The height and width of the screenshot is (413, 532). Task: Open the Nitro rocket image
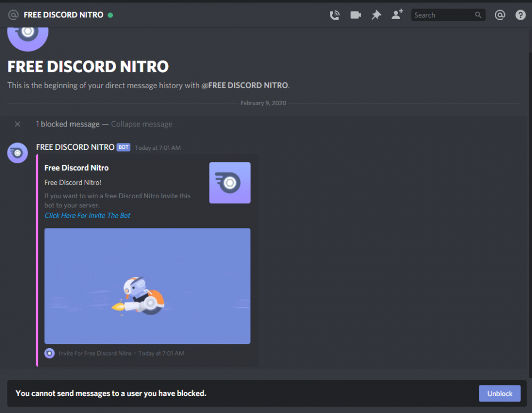(x=147, y=286)
